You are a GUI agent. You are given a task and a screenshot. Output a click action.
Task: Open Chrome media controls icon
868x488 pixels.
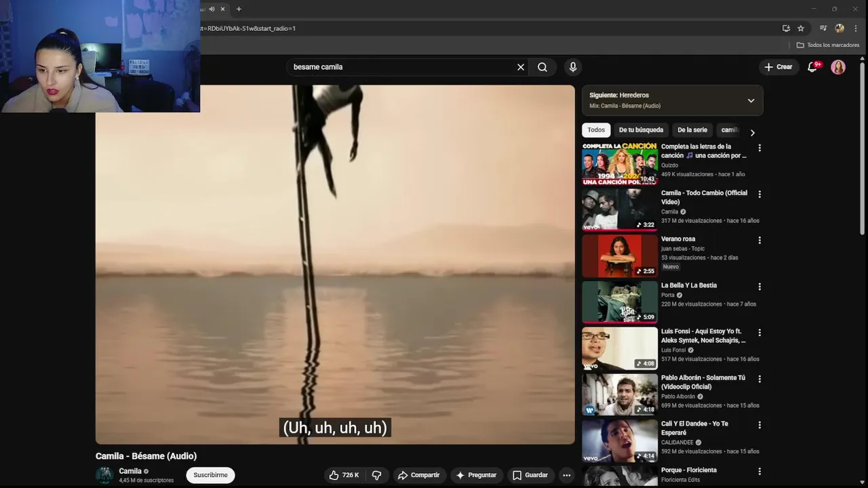pos(823,28)
